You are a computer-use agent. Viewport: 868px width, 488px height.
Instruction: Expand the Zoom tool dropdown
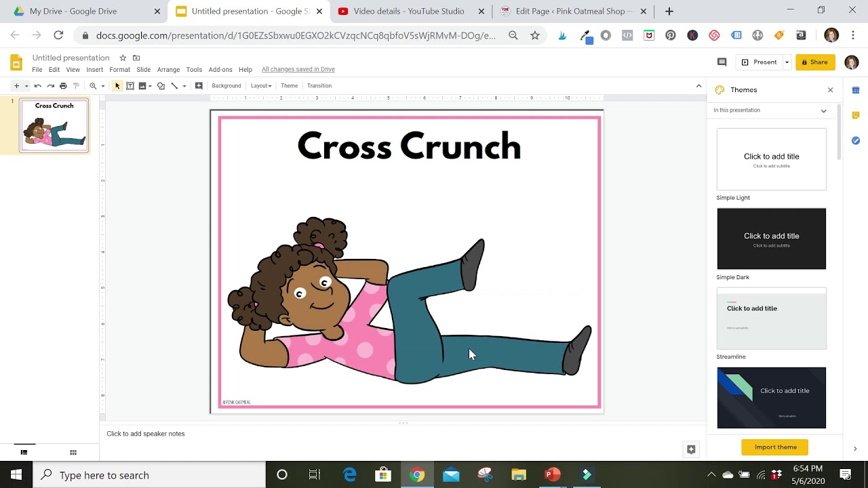click(103, 85)
